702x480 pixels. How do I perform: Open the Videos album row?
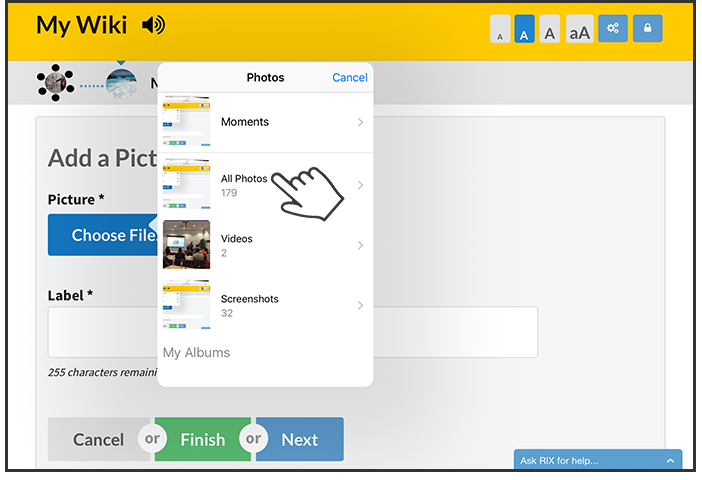pos(265,245)
